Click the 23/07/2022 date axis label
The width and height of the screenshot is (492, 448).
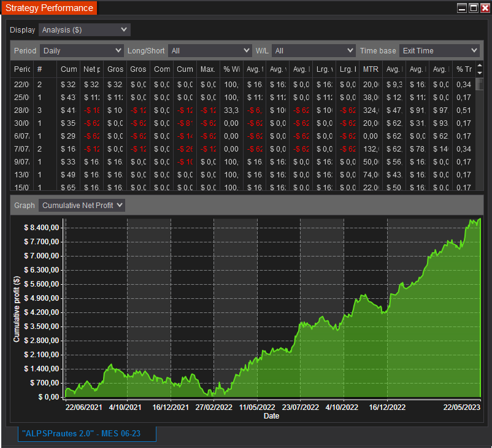pyautogui.click(x=300, y=407)
